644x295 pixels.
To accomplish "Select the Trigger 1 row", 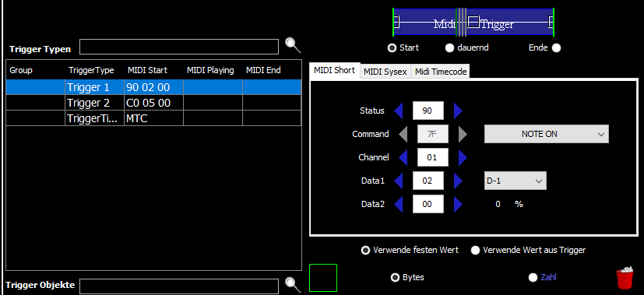I will click(x=153, y=87).
